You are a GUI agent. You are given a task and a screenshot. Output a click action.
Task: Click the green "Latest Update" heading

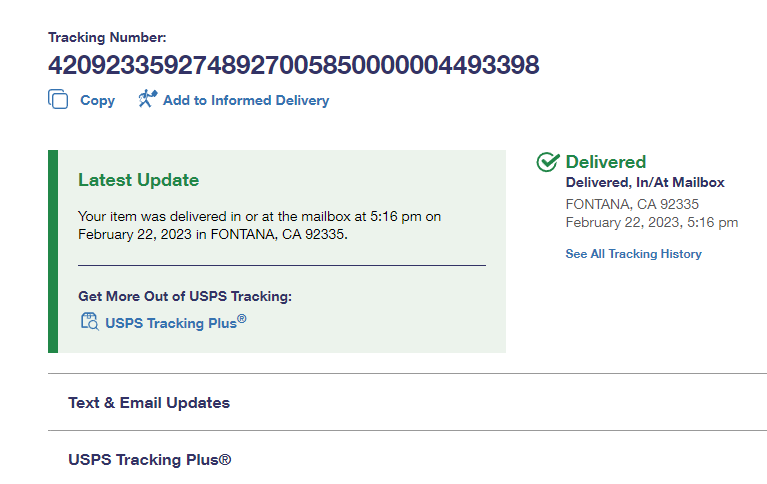tap(138, 180)
